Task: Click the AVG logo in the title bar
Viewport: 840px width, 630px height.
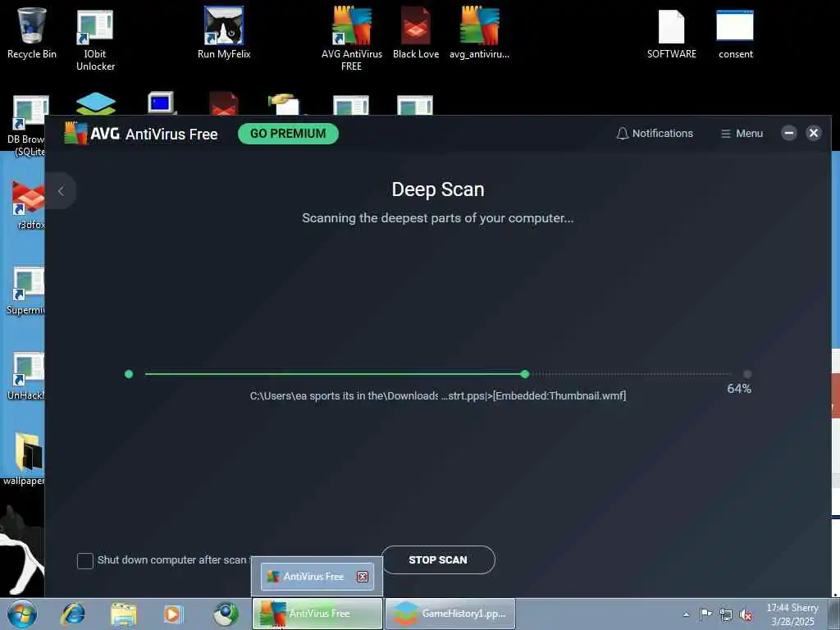Action: click(75, 134)
